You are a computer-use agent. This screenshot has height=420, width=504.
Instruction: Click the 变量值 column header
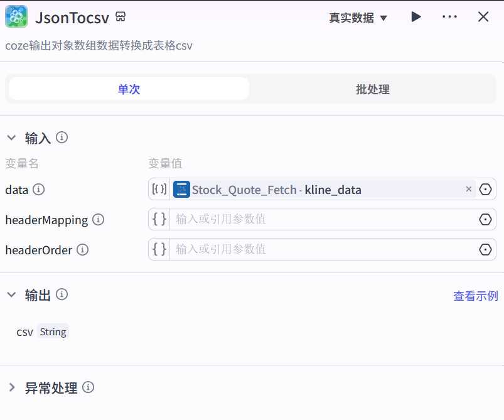165,163
